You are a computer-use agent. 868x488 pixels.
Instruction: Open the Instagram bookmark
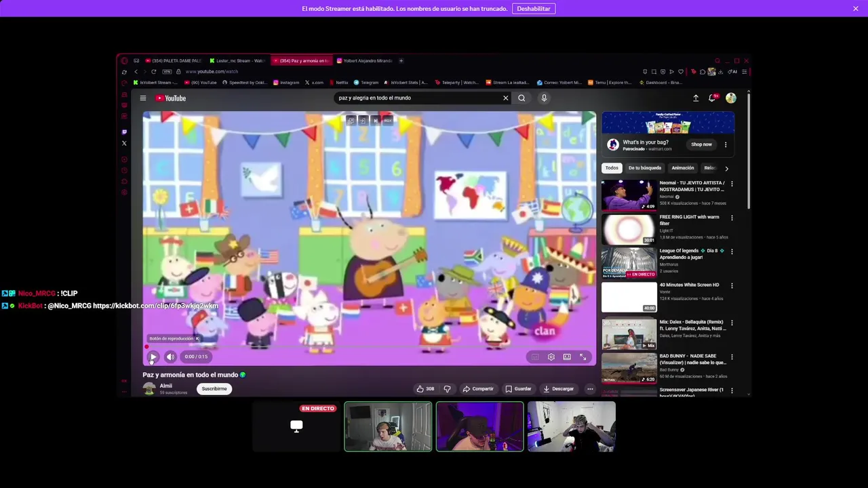pyautogui.click(x=286, y=83)
